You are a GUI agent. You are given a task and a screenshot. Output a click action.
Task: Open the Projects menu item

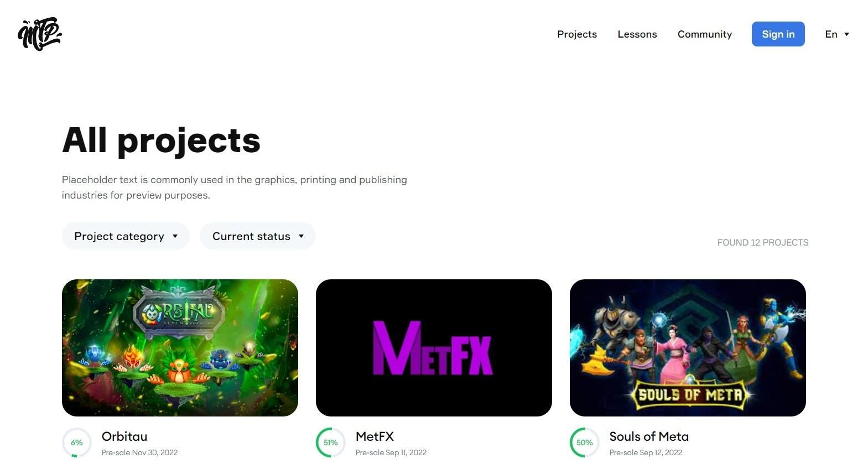click(x=577, y=34)
